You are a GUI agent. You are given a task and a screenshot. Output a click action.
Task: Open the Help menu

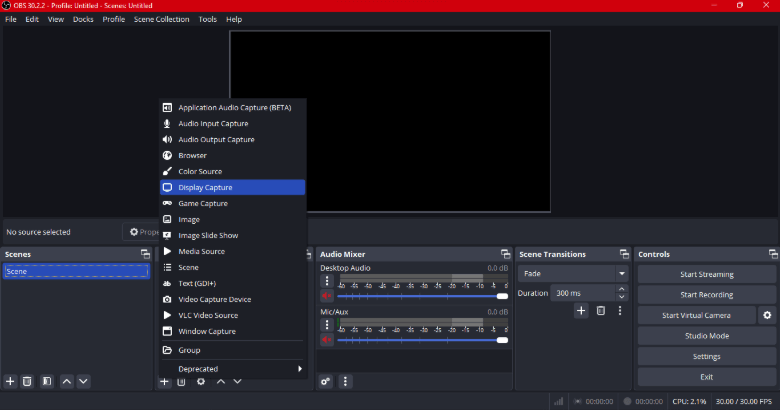234,19
